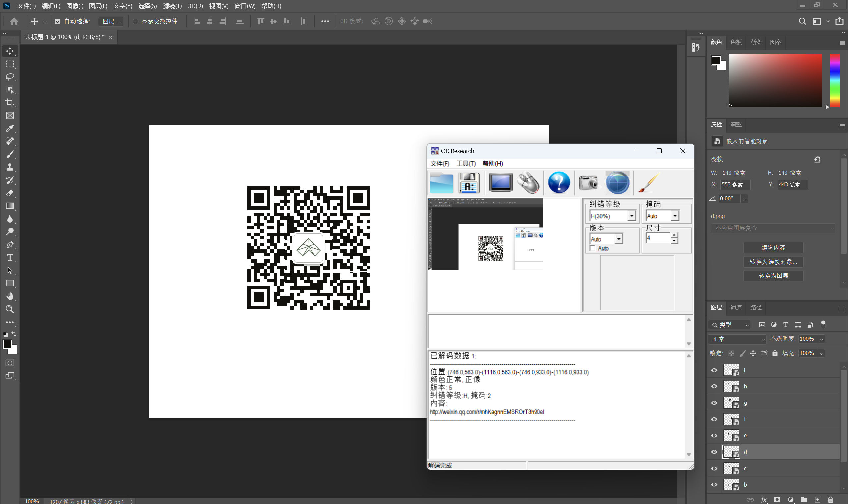This screenshot has height=504, width=848.
Task: Switch to the Channels (通道) tab
Action: coord(736,307)
